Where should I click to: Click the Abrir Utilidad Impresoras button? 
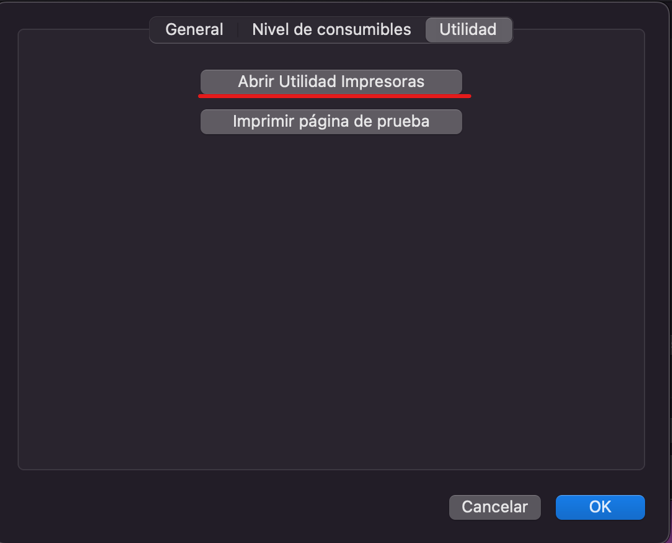331,81
